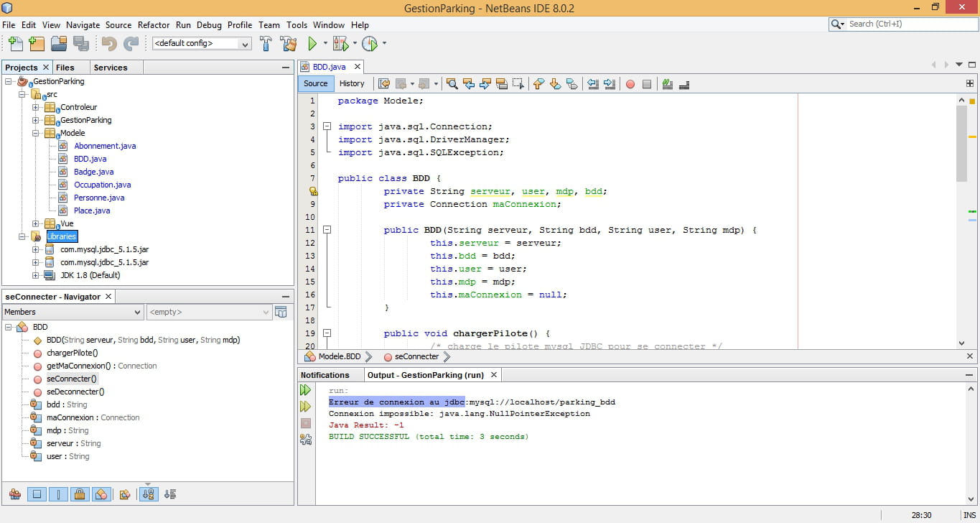This screenshot has height=523, width=980.
Task: Click the Build Project hammer icon
Action: (x=266, y=44)
